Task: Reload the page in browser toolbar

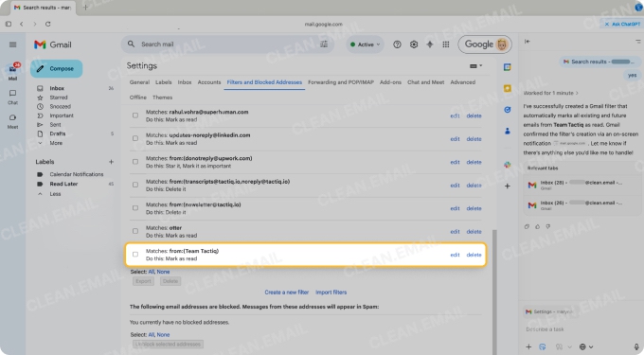Action: pyautogui.click(x=47, y=24)
